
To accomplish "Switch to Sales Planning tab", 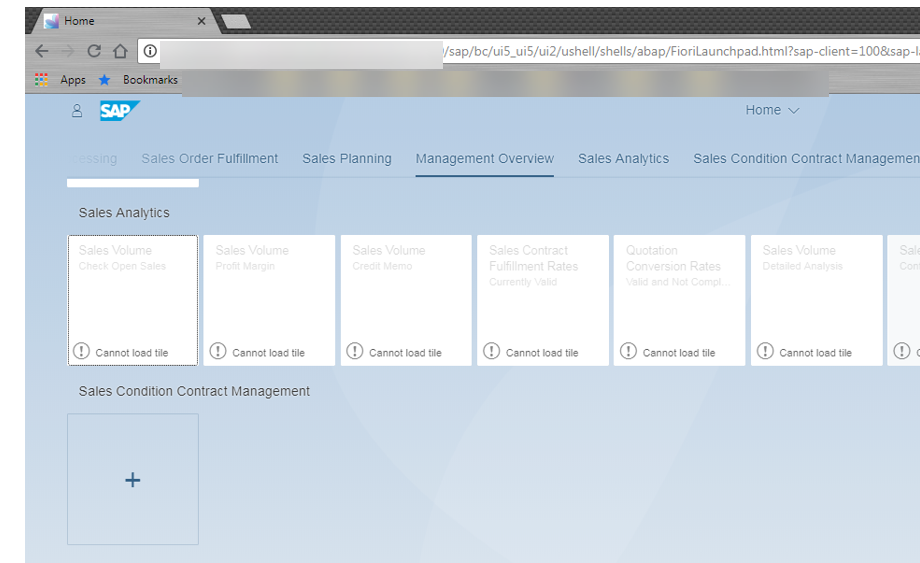I will coord(347,158).
